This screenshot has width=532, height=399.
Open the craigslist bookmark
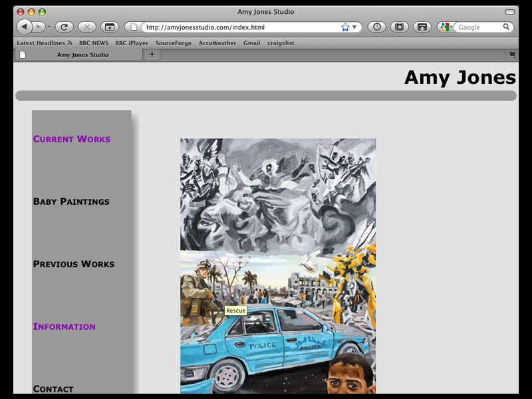point(281,43)
